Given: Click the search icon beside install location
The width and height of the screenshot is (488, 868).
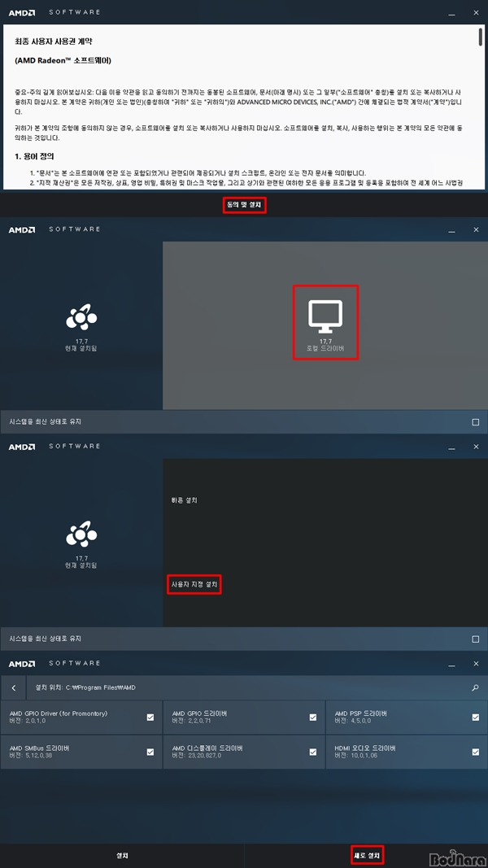Looking at the screenshot, I should pos(475,687).
